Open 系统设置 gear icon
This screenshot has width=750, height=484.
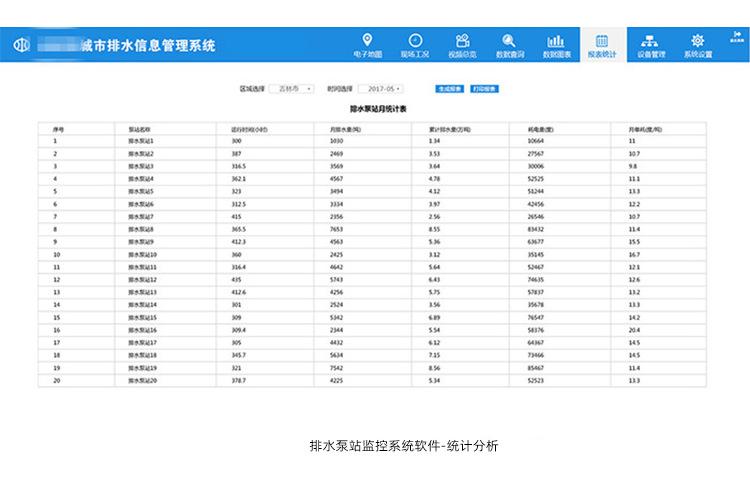[x=698, y=40]
